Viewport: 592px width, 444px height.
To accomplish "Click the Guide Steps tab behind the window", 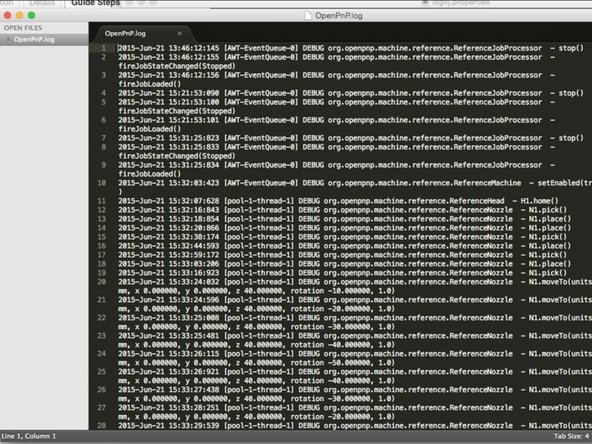I will (96, 3).
